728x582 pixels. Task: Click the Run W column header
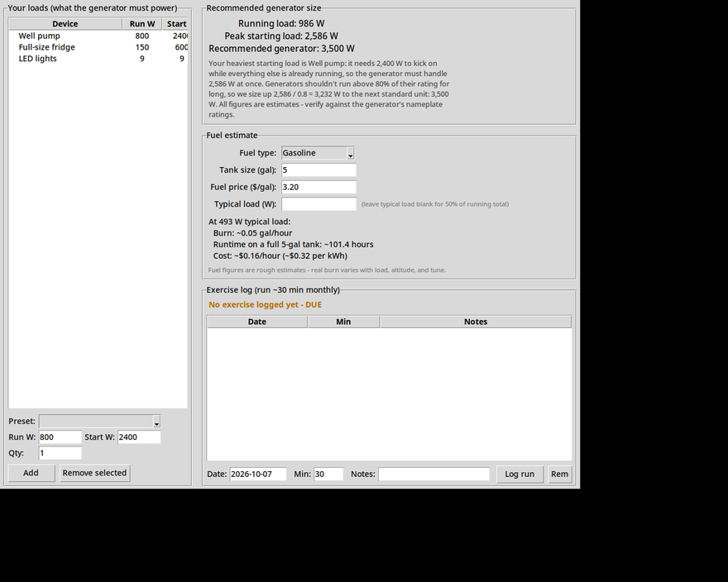[142, 24]
